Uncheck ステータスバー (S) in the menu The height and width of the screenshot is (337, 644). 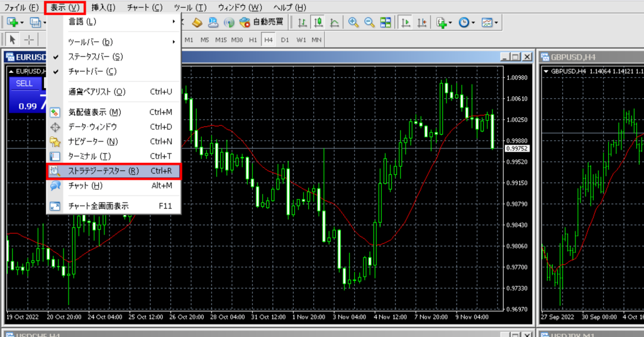click(113, 57)
